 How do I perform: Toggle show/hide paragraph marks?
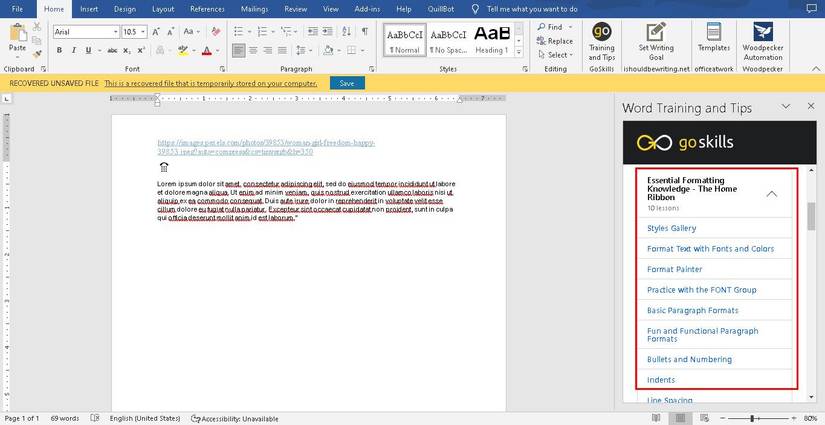365,32
